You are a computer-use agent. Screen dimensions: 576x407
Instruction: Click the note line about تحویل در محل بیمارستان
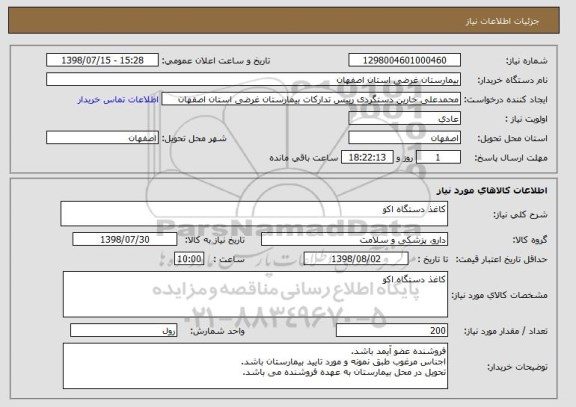coord(344,372)
